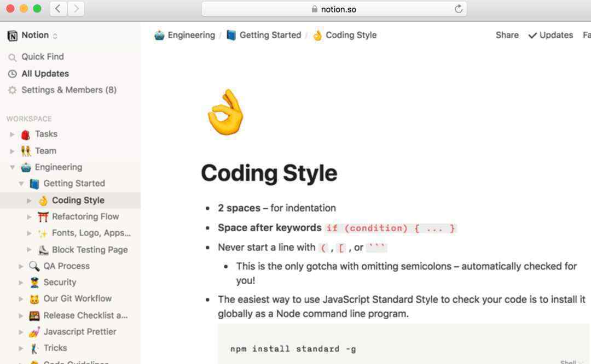
Task: Go back with browser back arrow
Action: pyautogui.click(x=58, y=9)
